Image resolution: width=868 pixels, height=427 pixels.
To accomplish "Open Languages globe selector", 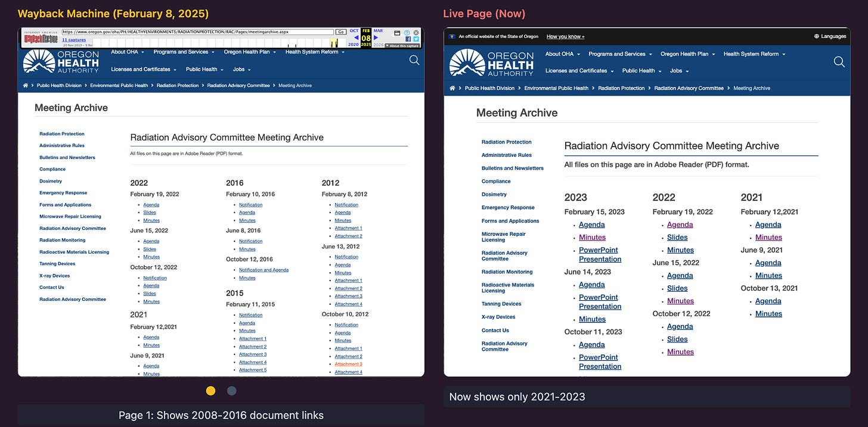I will [830, 36].
